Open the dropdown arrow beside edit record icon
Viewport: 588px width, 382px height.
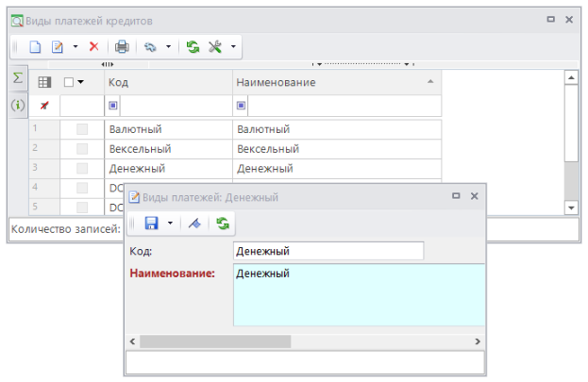76,46
